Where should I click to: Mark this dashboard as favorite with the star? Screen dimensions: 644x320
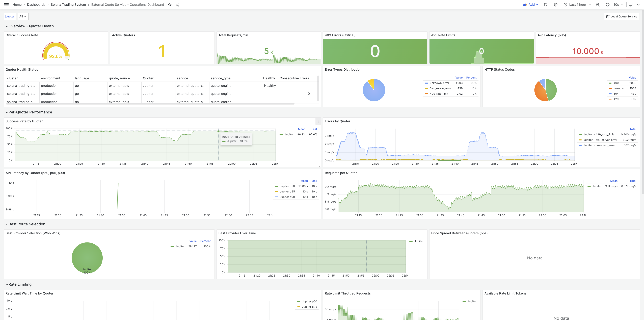[170, 5]
